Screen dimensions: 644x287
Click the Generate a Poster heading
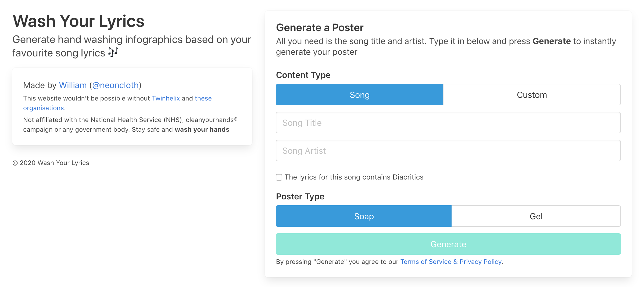pyautogui.click(x=320, y=28)
